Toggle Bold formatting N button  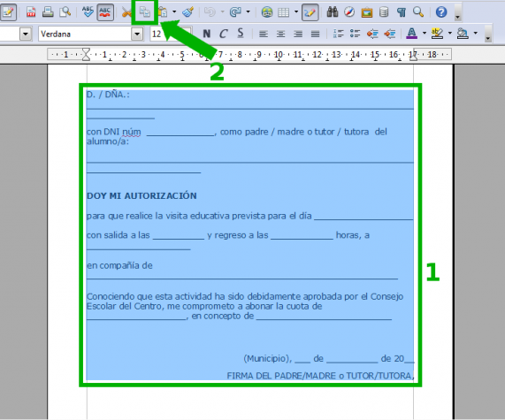coord(207,34)
